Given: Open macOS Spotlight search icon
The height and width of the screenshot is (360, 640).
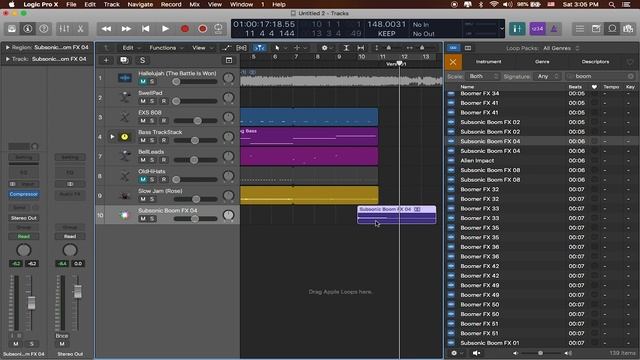Looking at the screenshot, I should click(612, 4).
